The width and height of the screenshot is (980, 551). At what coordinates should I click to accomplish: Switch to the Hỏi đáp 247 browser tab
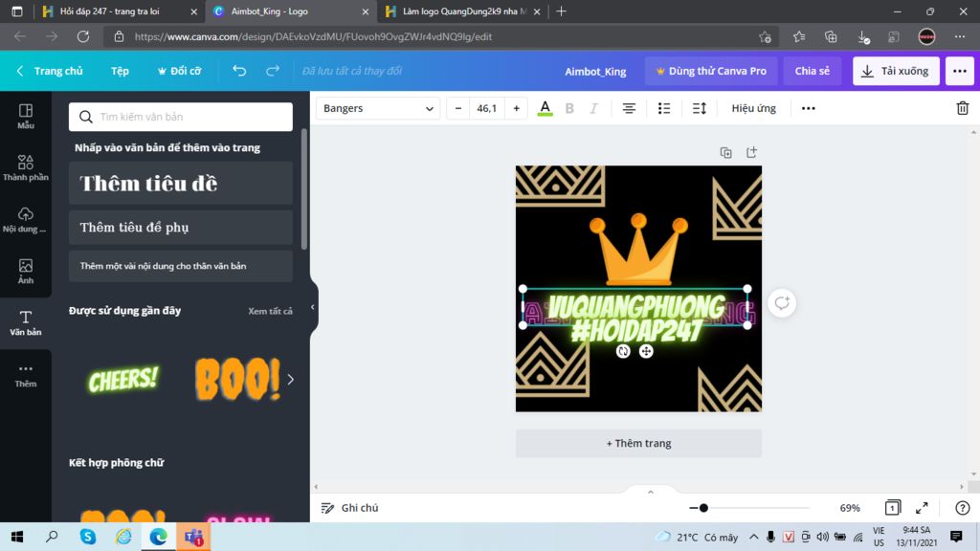[x=119, y=11]
